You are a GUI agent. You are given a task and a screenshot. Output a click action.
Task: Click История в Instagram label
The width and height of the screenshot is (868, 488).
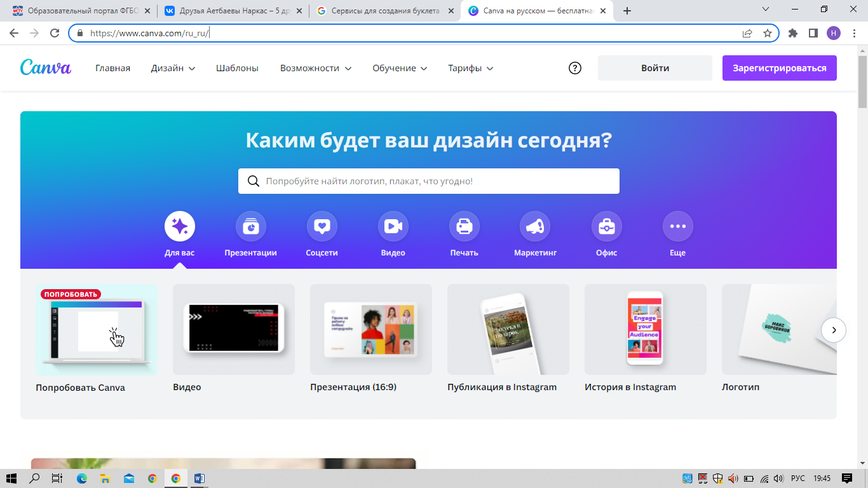pyautogui.click(x=630, y=387)
